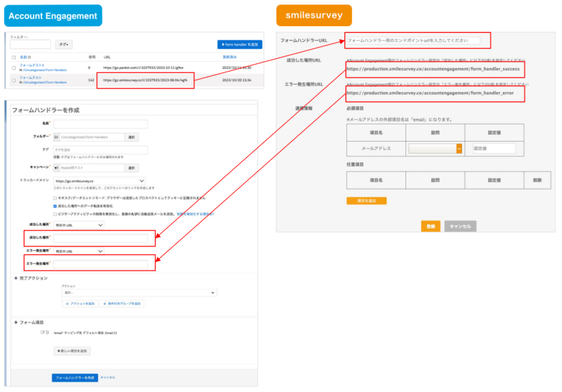The image size is (562, 392).
Task: Click the 完了アクション section heading
Action: point(33,278)
